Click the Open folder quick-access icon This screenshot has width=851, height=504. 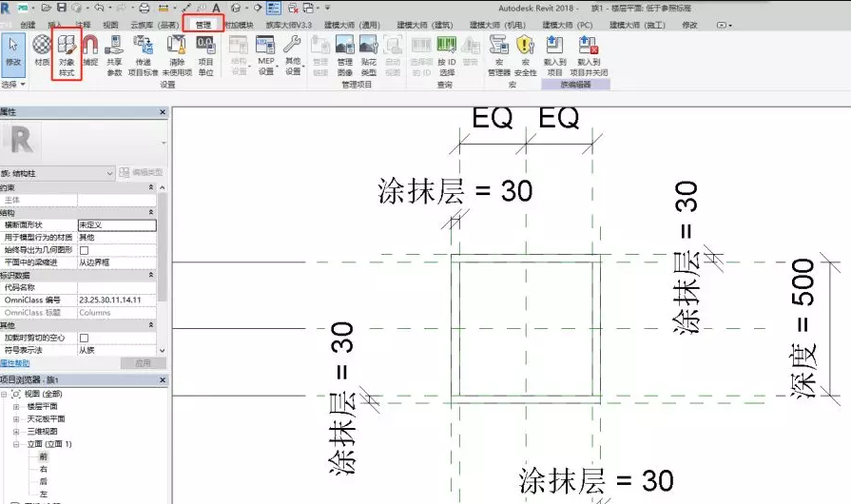[x=47, y=9]
